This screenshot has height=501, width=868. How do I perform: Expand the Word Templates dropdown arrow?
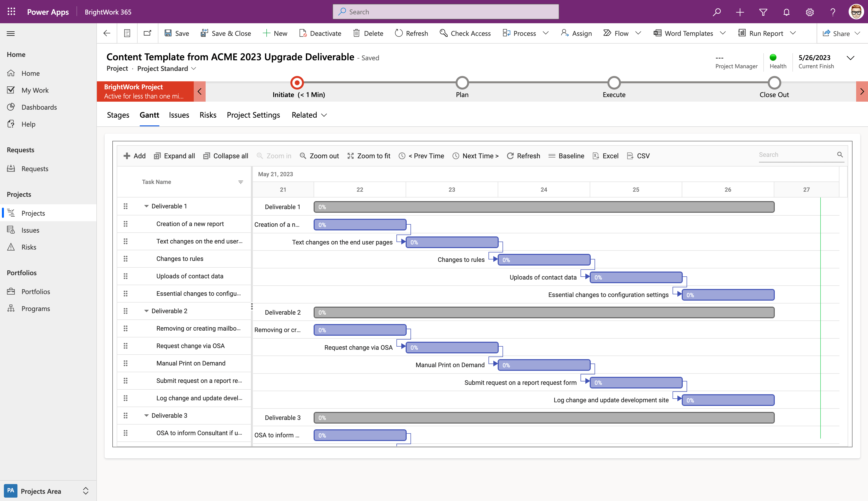pos(723,33)
